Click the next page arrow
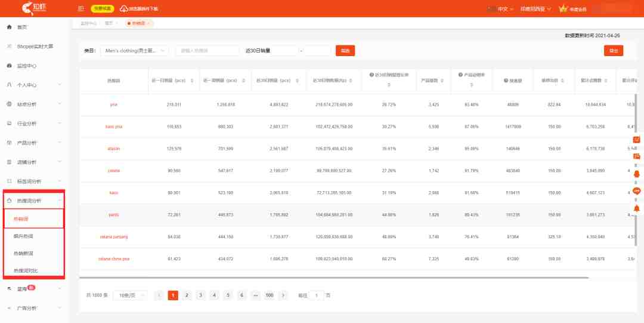Viewport: 644px width, 323px height. click(x=283, y=296)
